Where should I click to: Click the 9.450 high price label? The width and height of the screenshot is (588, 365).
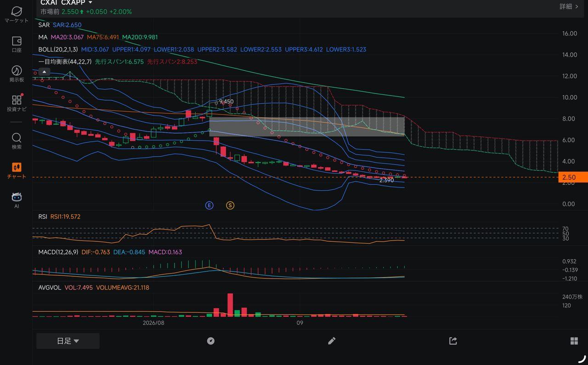point(226,102)
